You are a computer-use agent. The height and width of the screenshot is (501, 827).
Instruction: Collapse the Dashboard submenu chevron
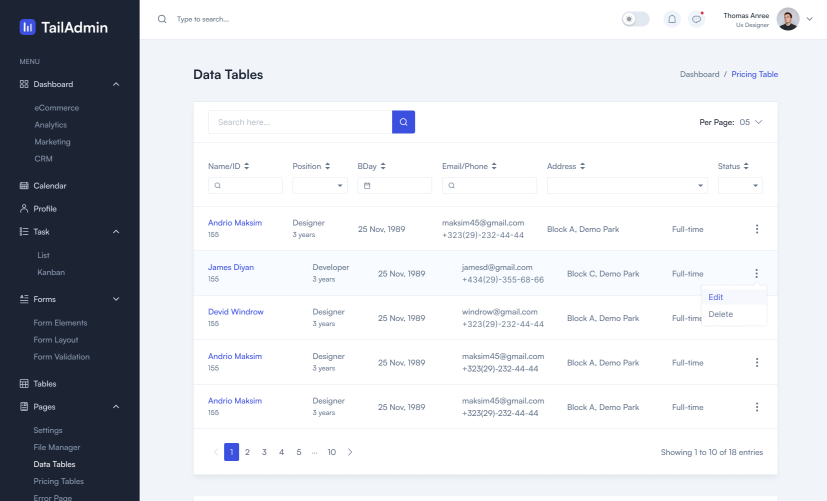point(116,84)
